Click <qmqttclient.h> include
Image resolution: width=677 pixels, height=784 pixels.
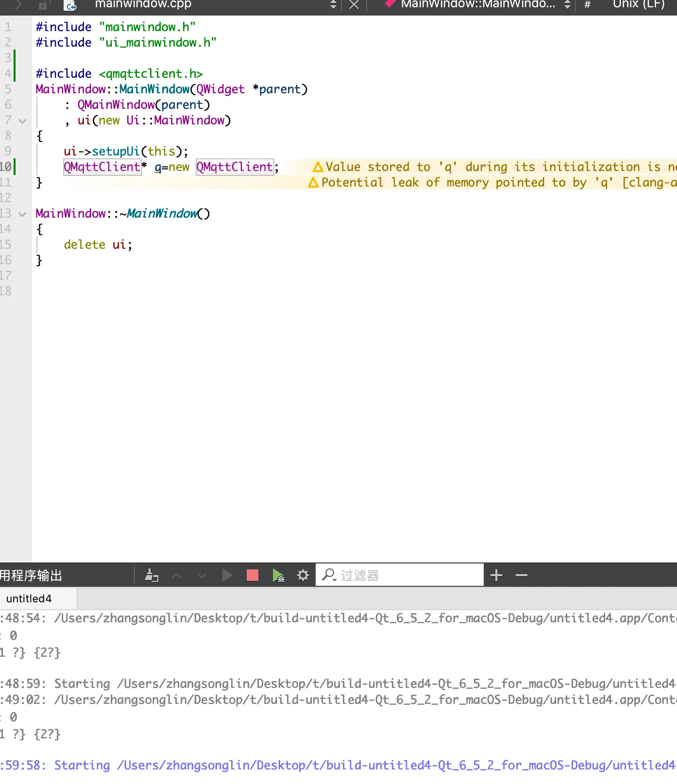[x=151, y=74]
